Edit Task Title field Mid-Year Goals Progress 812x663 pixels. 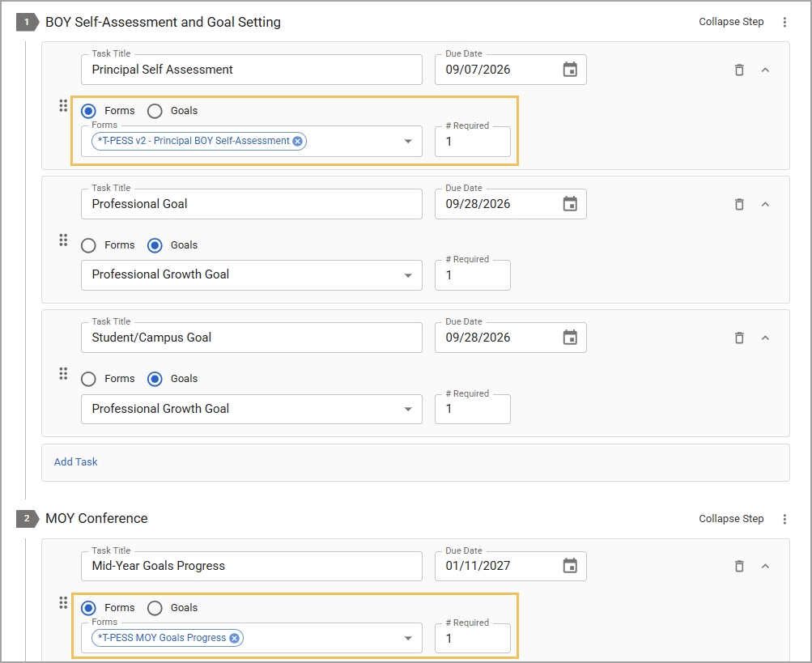pos(252,566)
